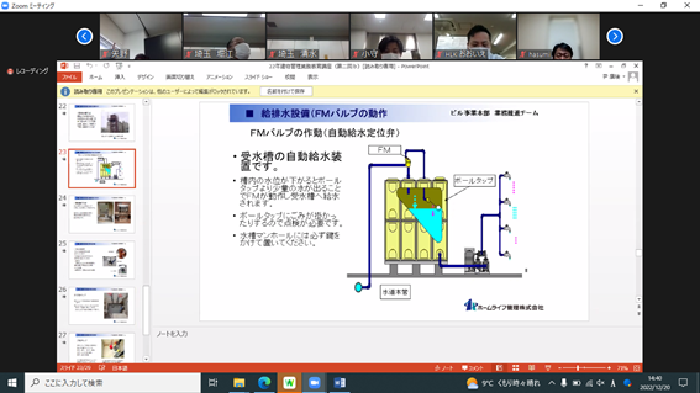
Task: Click the Save icon in quick access toolbar
Action: (77, 66)
